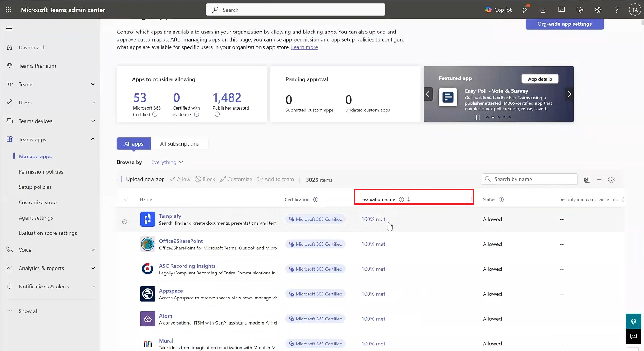Image resolution: width=644 pixels, height=351 pixels.
Task: Select the Templafy row checkbox
Action: pos(124,222)
